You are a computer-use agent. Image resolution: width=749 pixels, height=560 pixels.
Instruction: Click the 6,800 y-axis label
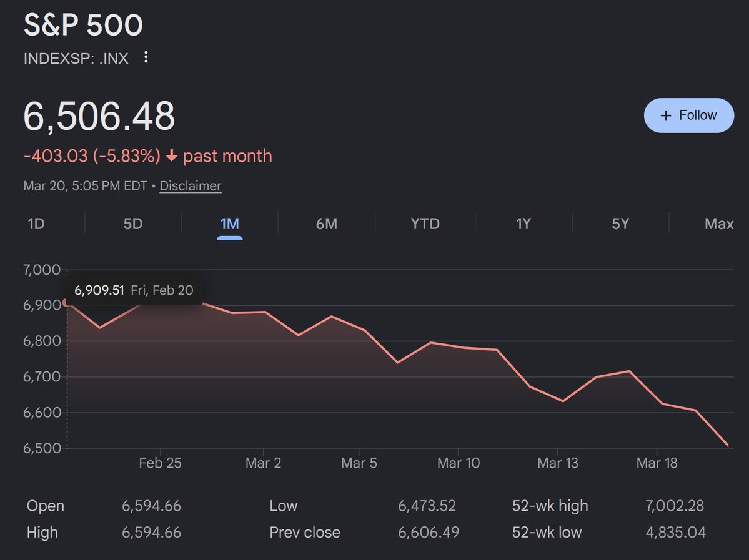[x=42, y=341]
